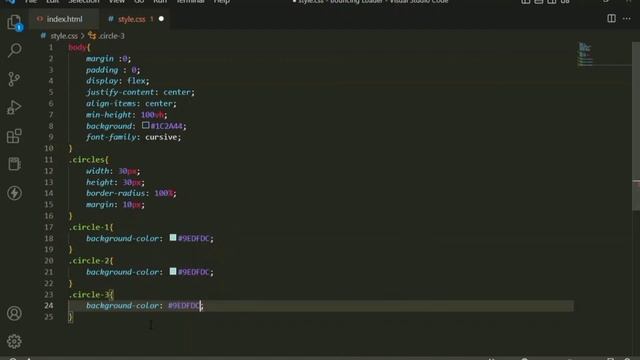Screen dimensions: 640x360
Task: Open the notebook-style icon in activity bar
Action: (14, 164)
